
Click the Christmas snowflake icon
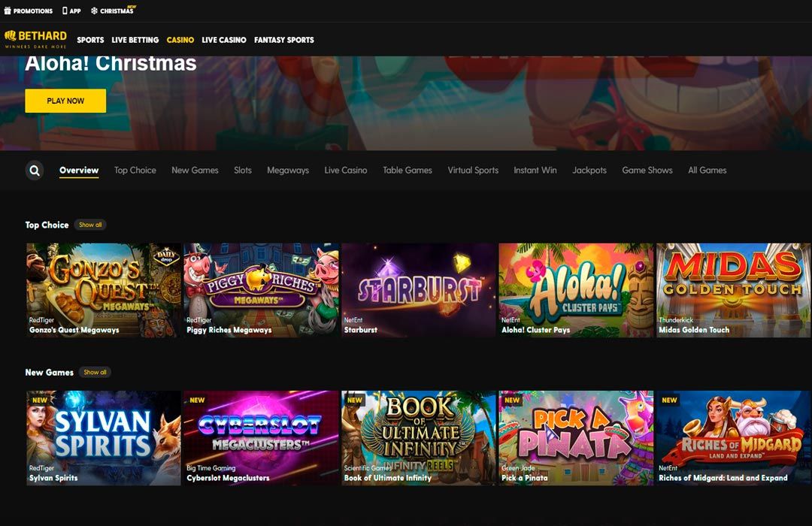[x=94, y=11]
